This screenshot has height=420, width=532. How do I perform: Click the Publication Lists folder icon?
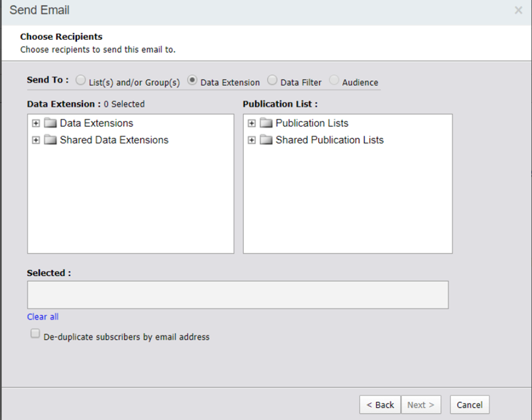[x=266, y=123]
